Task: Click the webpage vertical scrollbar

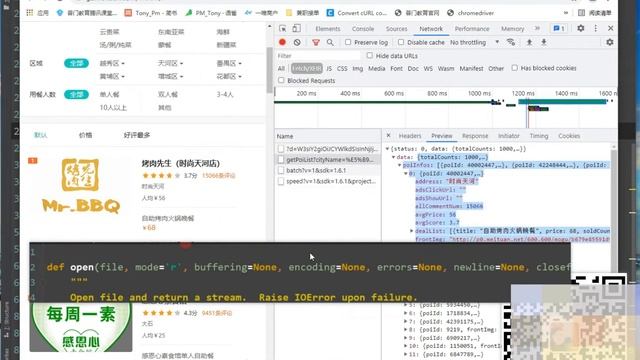Action: [x=269, y=69]
